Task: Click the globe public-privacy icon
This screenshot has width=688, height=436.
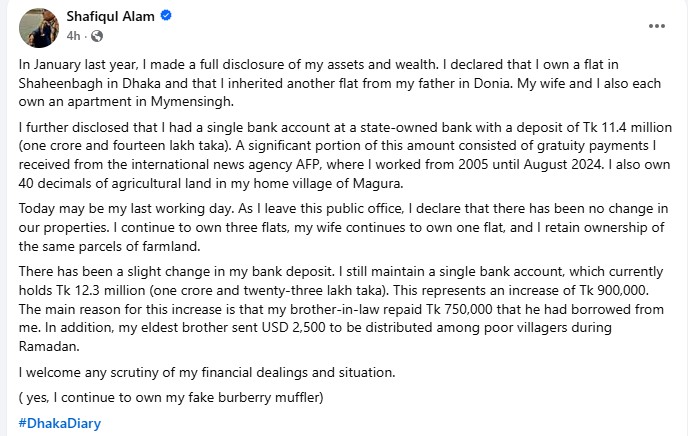Action: click(x=97, y=37)
